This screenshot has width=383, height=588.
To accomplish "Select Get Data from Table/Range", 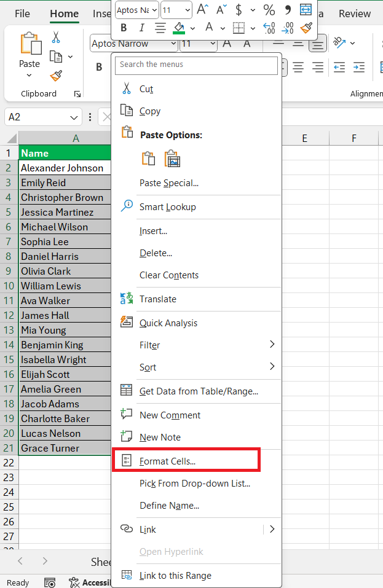I will click(x=197, y=391).
